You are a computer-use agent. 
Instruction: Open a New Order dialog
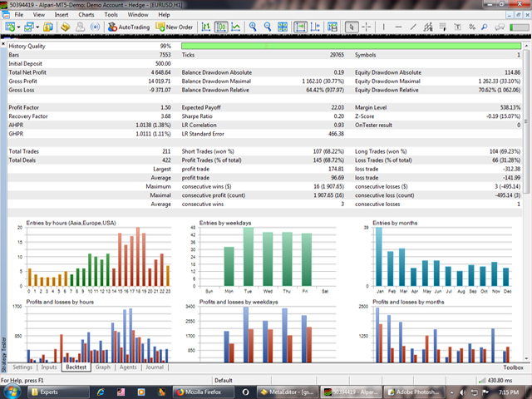(x=174, y=27)
